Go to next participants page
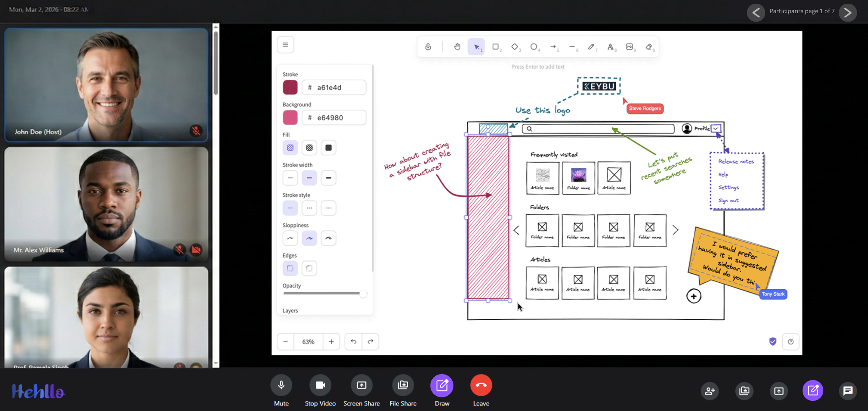The image size is (868, 411). point(848,13)
